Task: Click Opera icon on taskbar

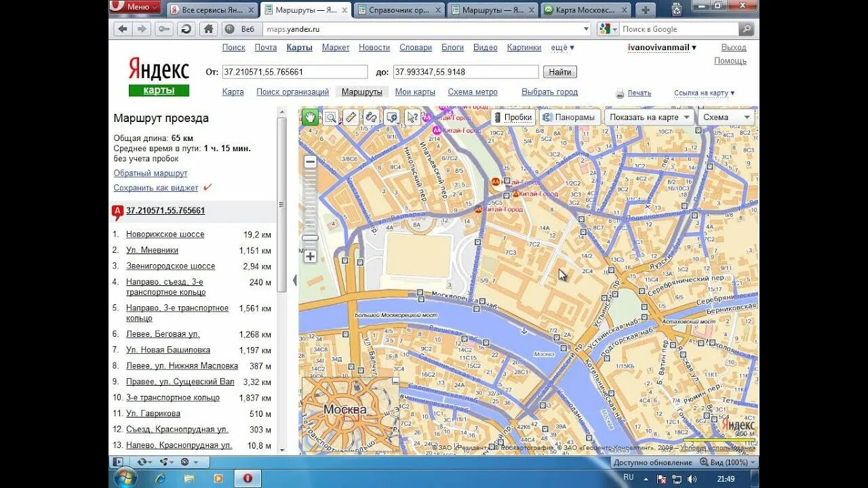Action: [x=248, y=479]
